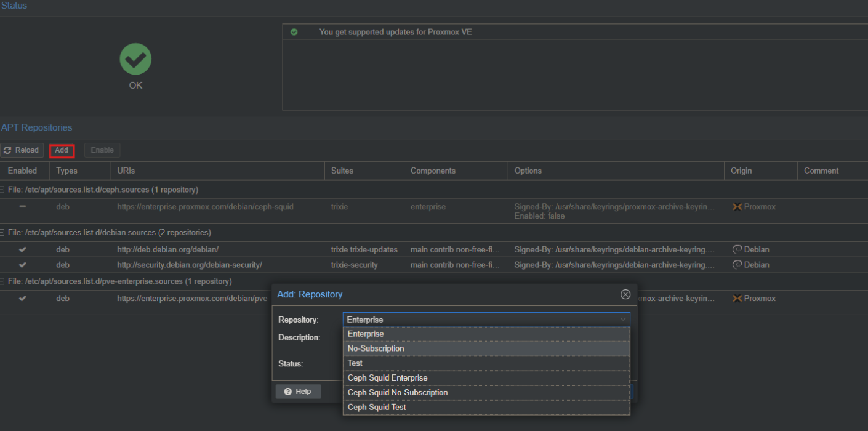
Task: Collapse the ceph.sources file group
Action: [3, 190]
